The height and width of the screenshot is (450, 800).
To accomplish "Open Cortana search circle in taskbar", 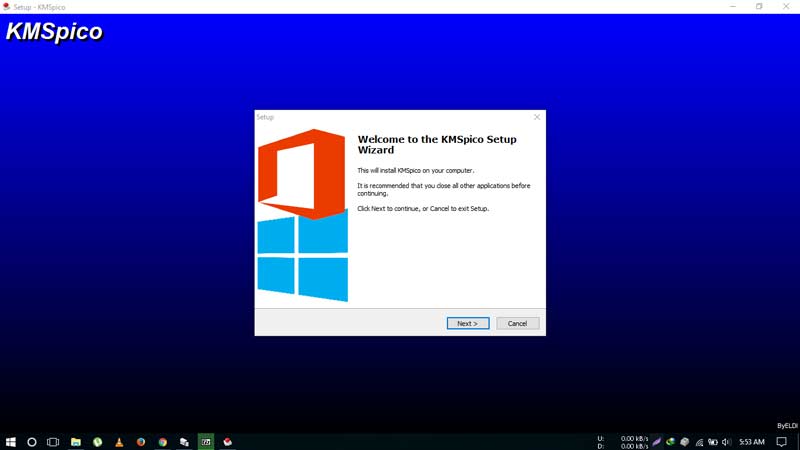I will tap(32, 442).
